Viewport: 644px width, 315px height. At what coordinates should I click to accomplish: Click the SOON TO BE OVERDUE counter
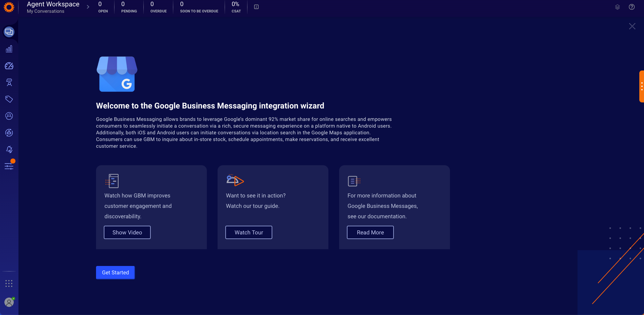pyautogui.click(x=199, y=7)
